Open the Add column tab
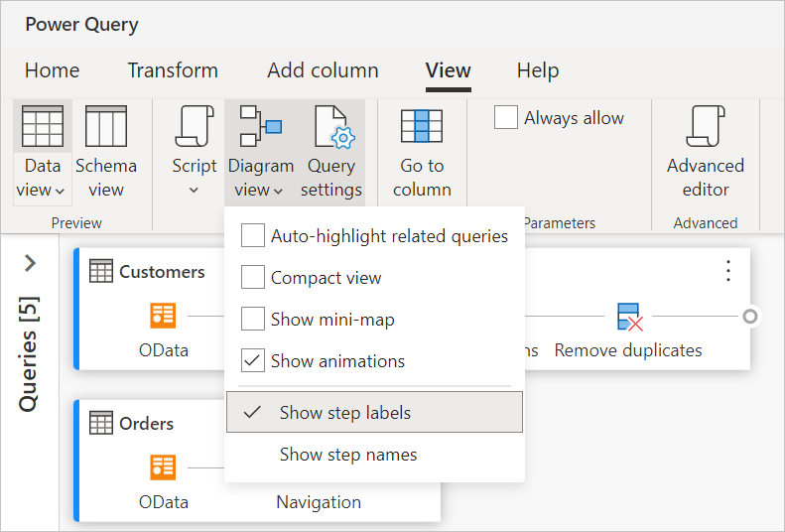This screenshot has height=532, width=785. coord(323,70)
